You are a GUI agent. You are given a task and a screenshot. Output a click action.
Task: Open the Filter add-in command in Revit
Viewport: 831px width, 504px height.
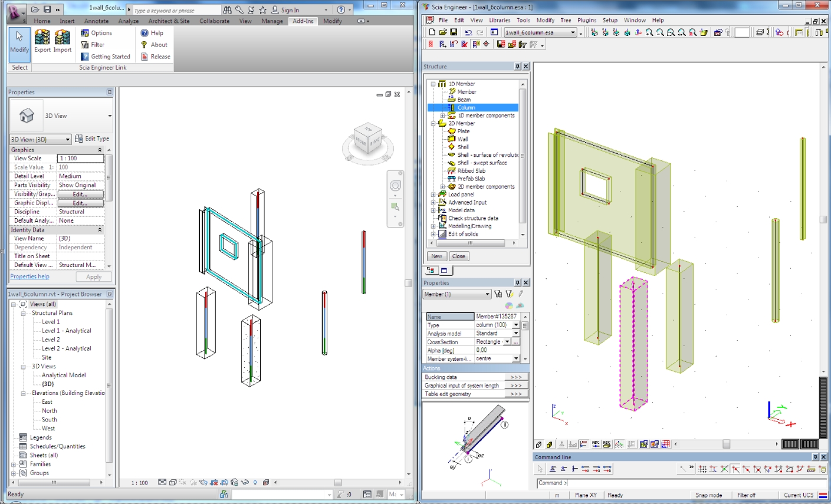coord(93,45)
